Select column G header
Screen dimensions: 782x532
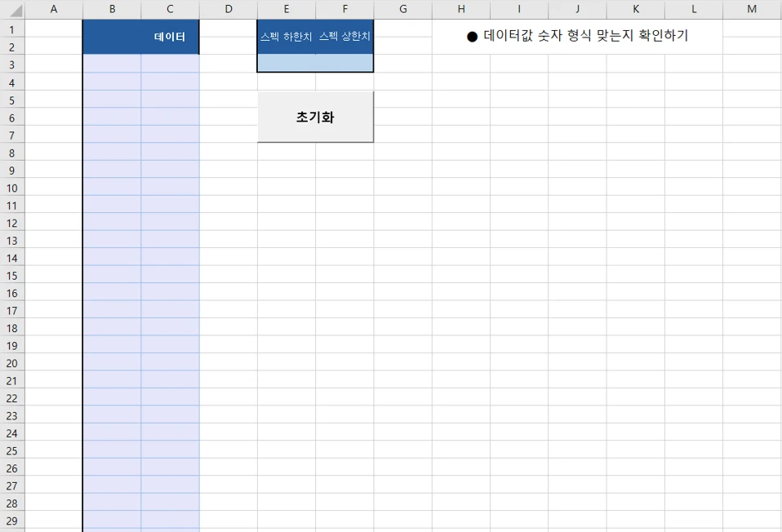(x=403, y=10)
